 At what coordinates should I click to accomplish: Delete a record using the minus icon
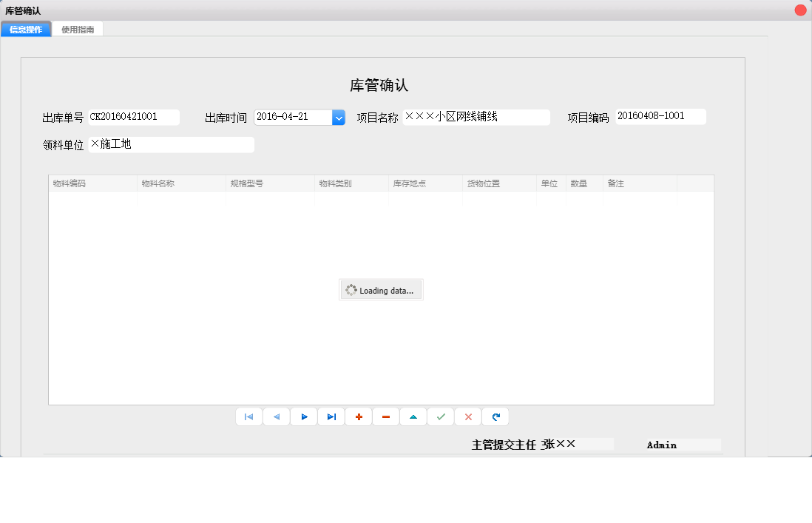(x=385, y=416)
